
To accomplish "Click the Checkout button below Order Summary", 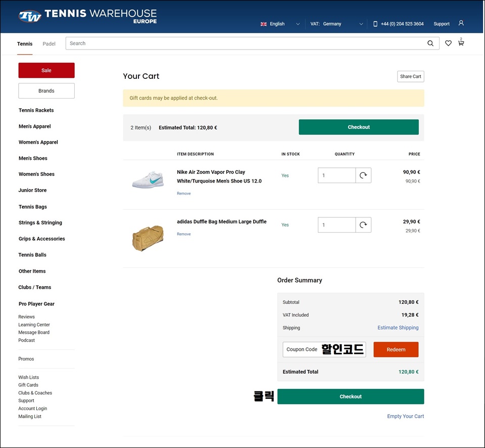I will (351, 396).
